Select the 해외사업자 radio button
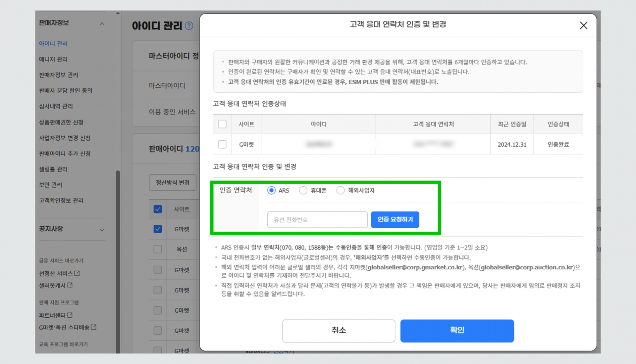636x364 pixels. (341, 190)
